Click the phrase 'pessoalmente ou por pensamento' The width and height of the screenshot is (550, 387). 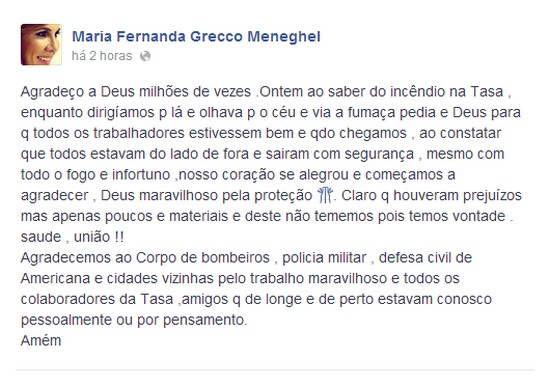(133, 320)
